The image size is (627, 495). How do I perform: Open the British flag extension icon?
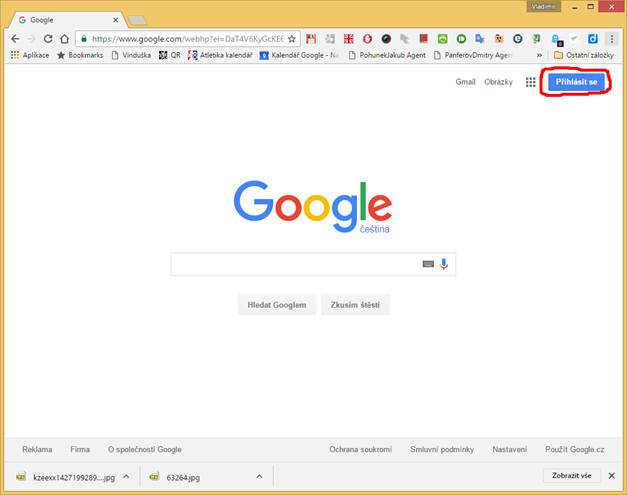349,39
